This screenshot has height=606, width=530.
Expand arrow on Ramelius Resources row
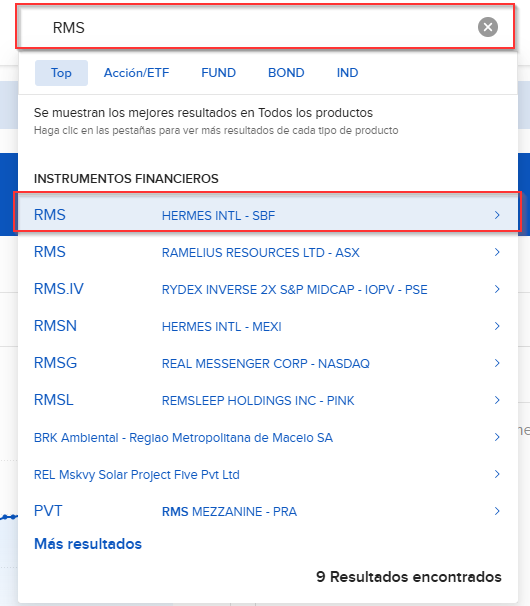pos(497,252)
